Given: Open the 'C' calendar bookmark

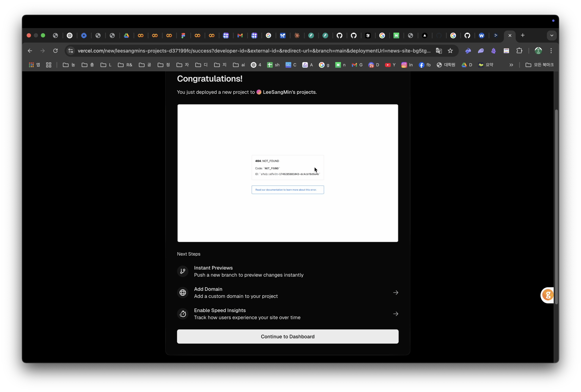Looking at the screenshot, I should tap(291, 65).
